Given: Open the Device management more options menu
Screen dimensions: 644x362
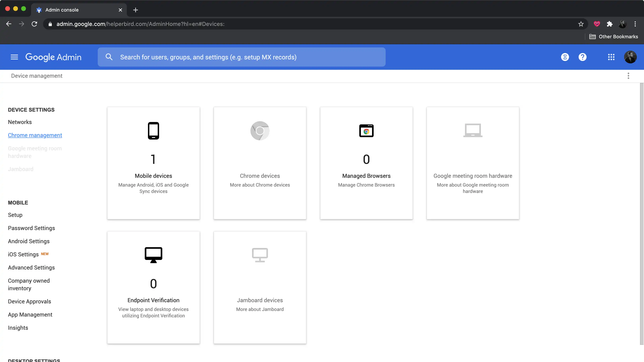Looking at the screenshot, I should 628,76.
